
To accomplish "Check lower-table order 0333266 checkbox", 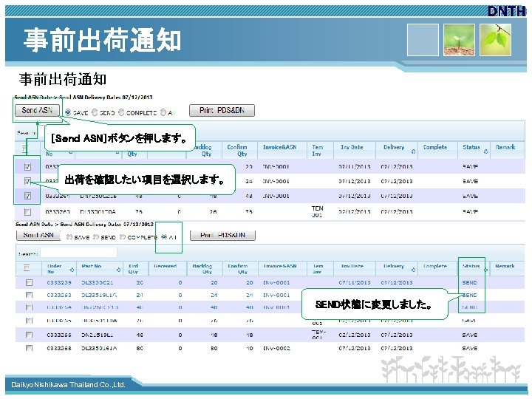I will pyautogui.click(x=29, y=335).
